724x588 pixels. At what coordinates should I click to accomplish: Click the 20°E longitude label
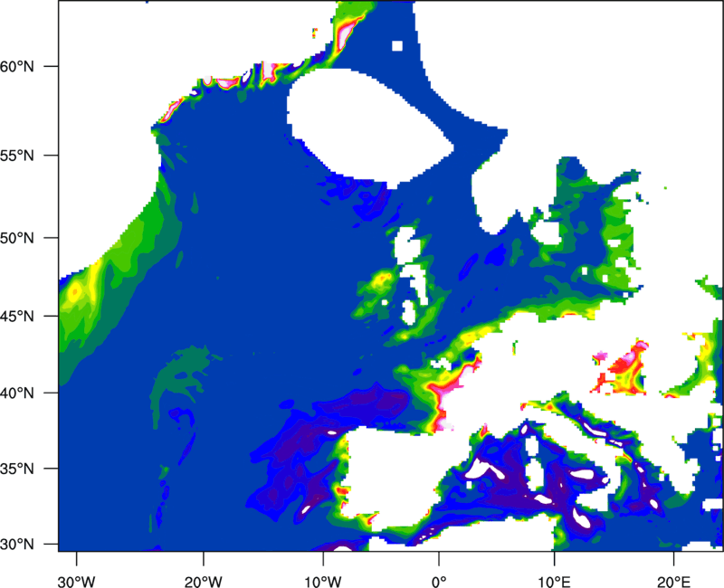tap(673, 582)
